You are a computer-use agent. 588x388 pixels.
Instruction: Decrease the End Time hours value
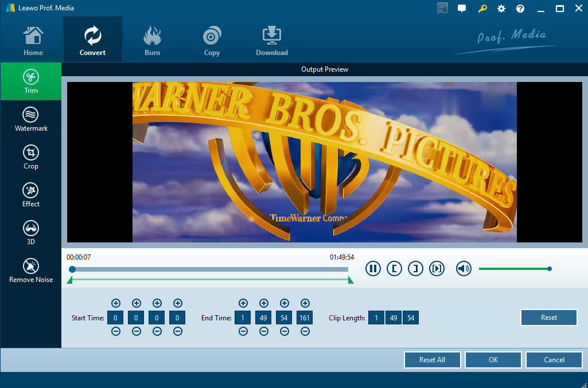point(243,331)
